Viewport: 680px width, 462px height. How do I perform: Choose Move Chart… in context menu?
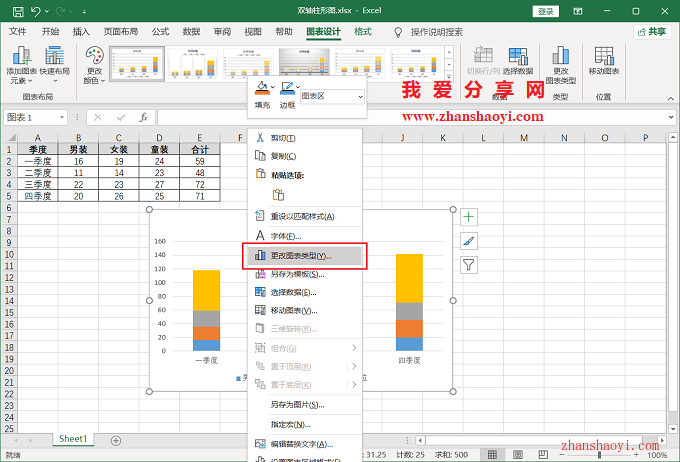coord(304,311)
